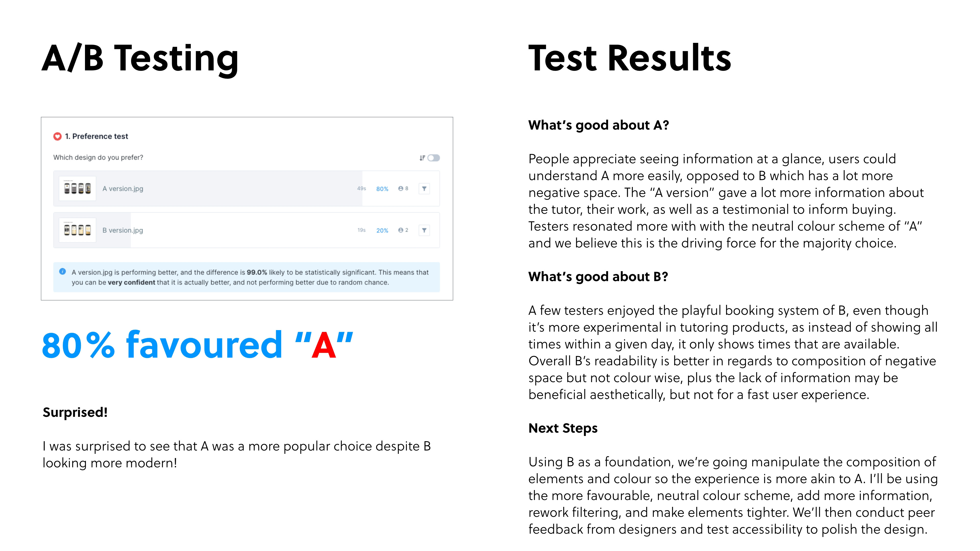Click the participant icon next to 8
Image resolution: width=980 pixels, height=551 pixels.
(x=401, y=189)
